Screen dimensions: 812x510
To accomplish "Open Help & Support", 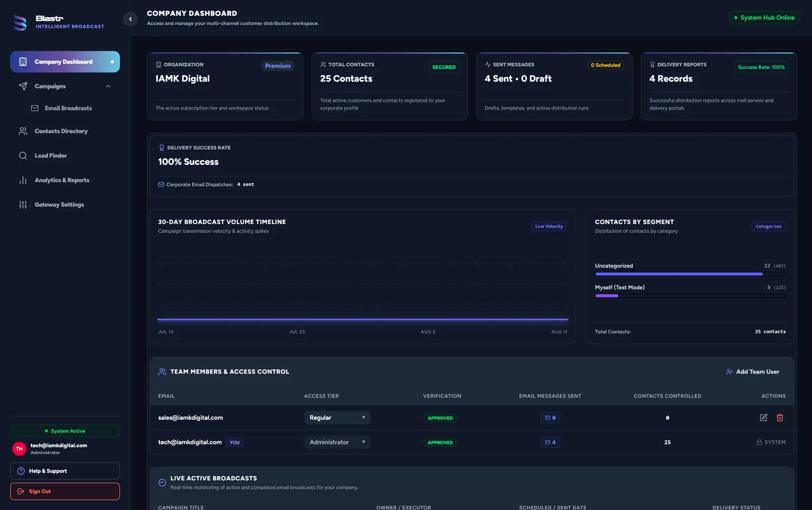I will click(65, 471).
